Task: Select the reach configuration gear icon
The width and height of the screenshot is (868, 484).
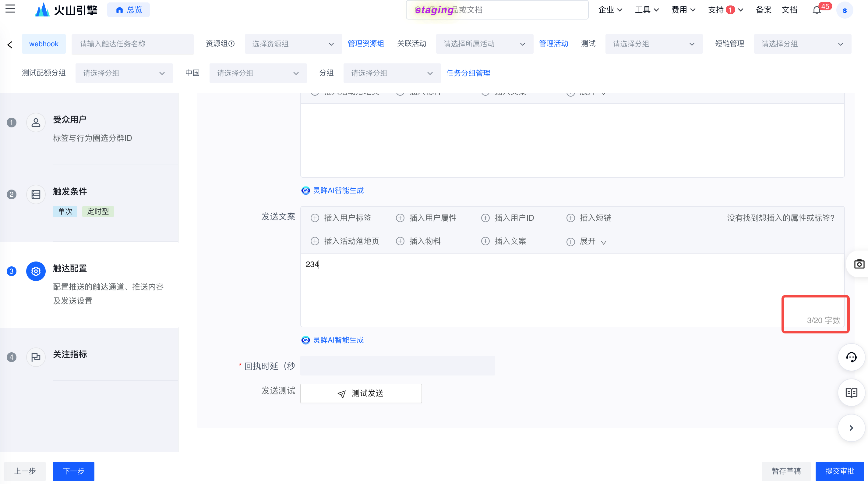Action: click(36, 271)
